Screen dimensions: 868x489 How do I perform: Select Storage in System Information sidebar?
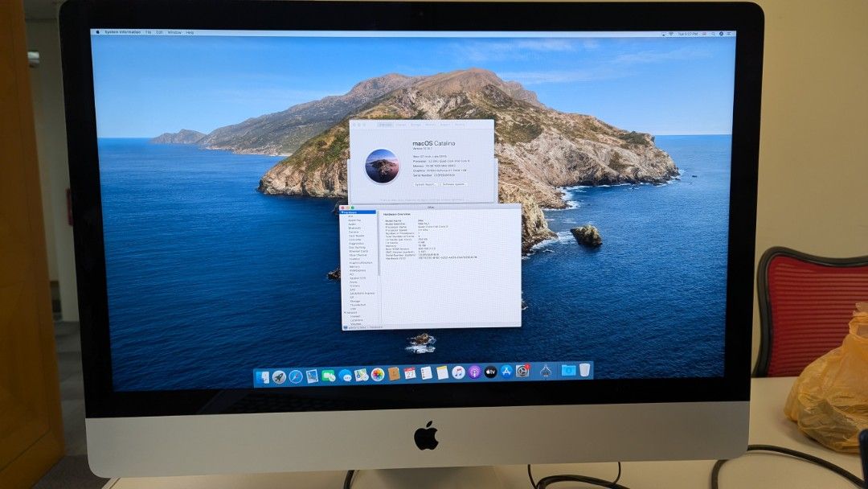click(355, 301)
